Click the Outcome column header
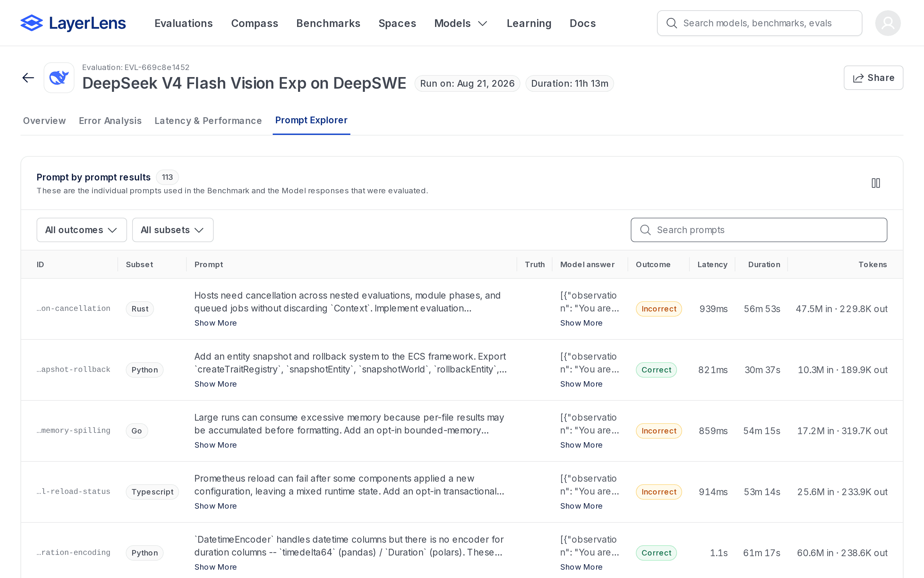 coord(653,265)
